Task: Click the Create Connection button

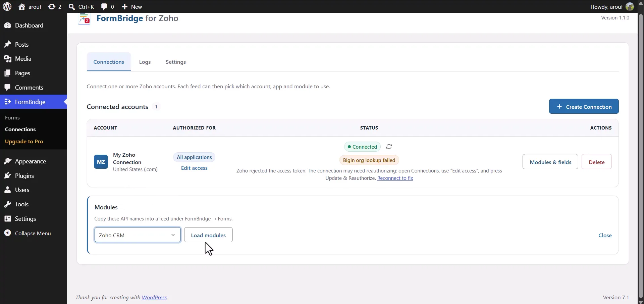Action: [x=584, y=106]
